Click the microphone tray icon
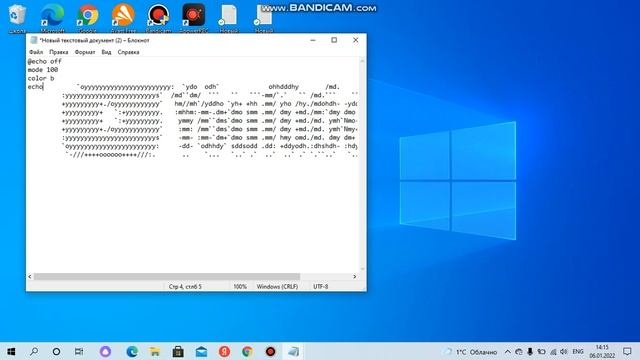The height and width of the screenshot is (360, 640). point(530,351)
